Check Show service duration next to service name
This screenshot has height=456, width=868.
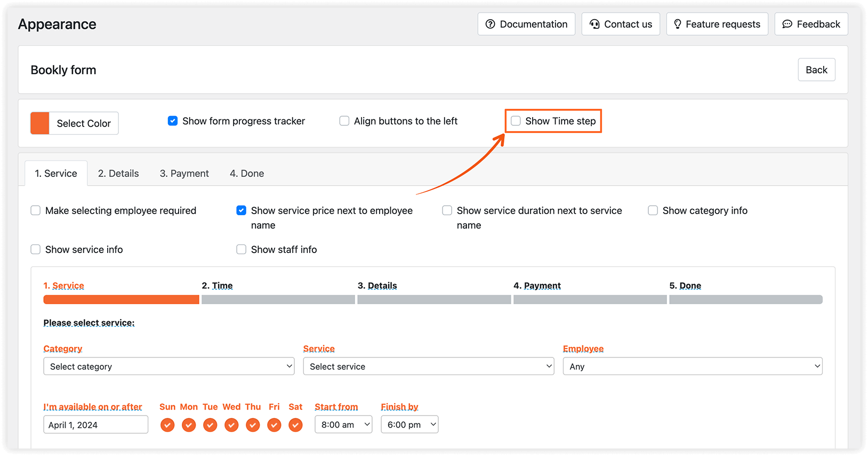(x=447, y=210)
